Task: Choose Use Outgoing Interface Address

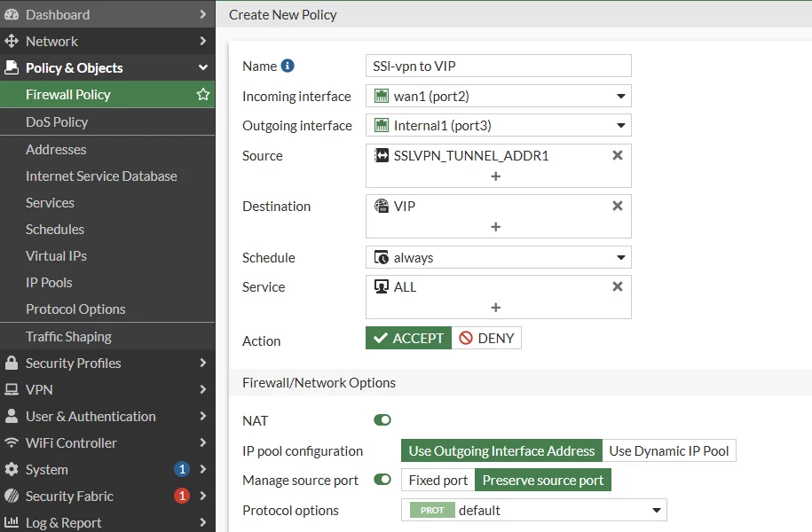Action: click(x=501, y=450)
